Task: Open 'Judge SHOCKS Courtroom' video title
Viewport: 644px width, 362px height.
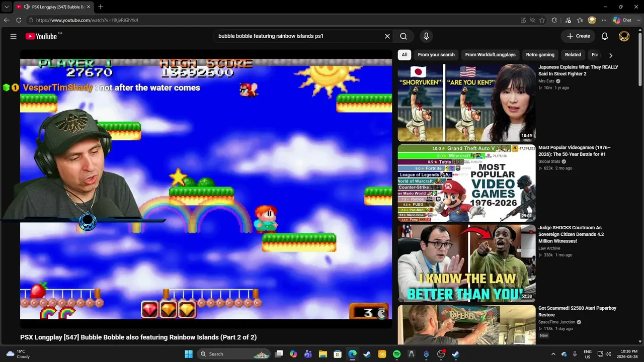Action: (x=571, y=234)
